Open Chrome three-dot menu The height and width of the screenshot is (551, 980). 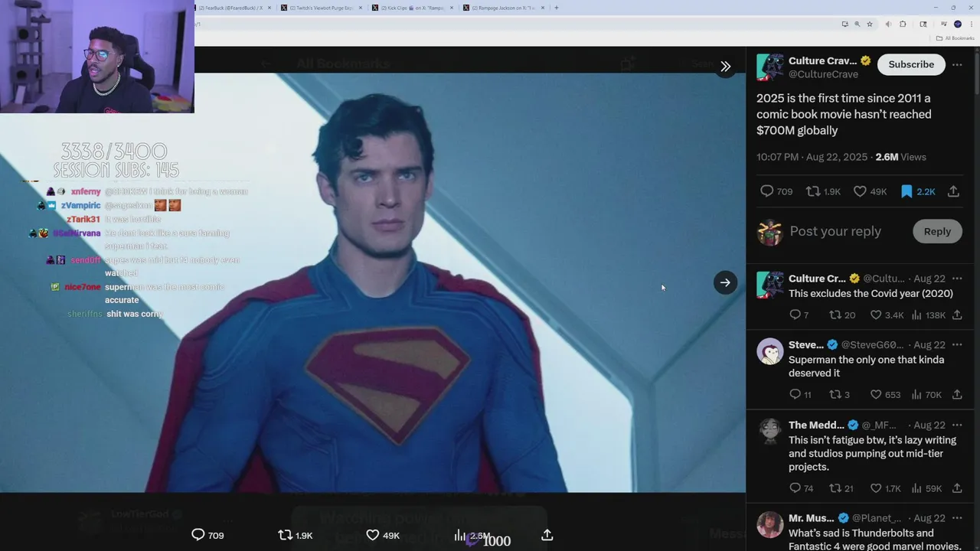[x=972, y=24]
